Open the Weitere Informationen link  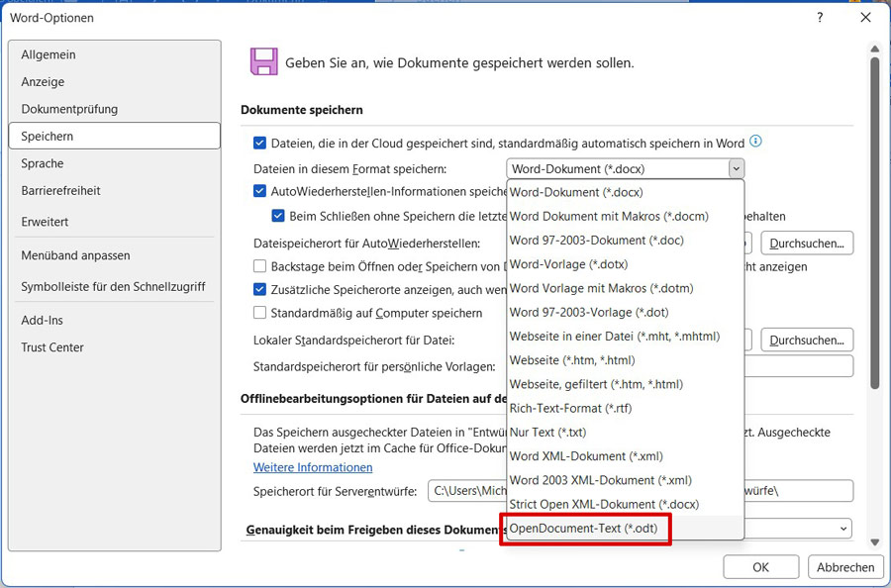(313, 467)
